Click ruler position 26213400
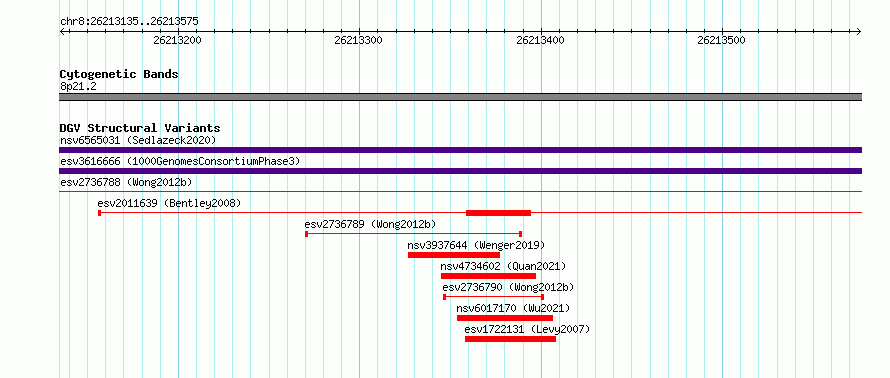 coord(540,40)
